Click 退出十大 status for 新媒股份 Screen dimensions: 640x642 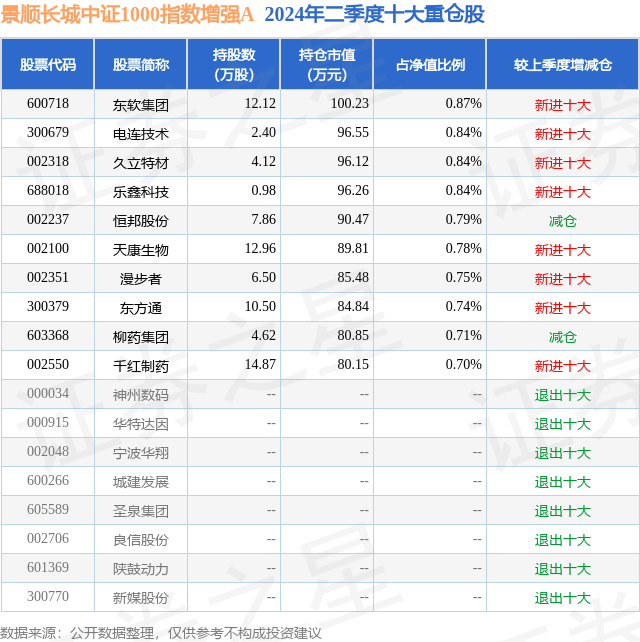coord(563,599)
